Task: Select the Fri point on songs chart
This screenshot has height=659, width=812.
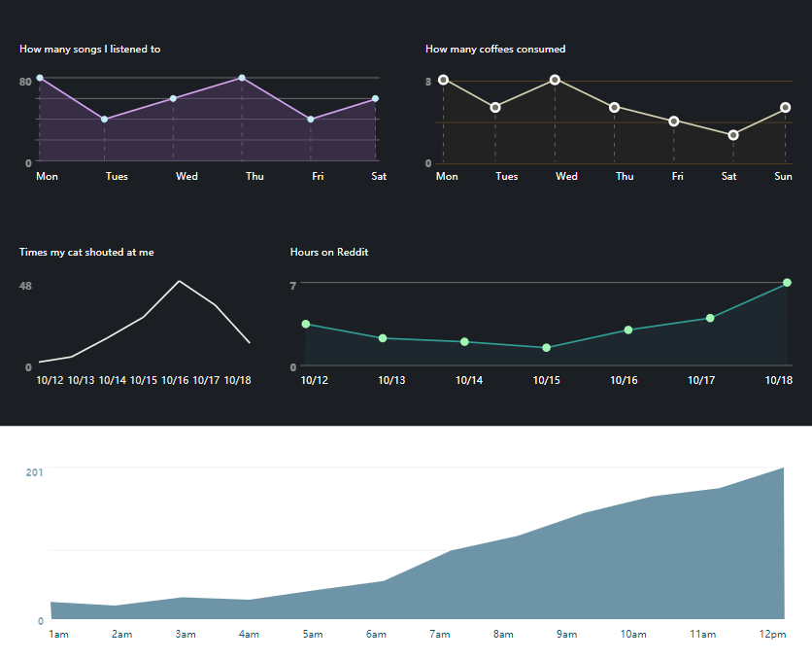Action: pyautogui.click(x=311, y=120)
